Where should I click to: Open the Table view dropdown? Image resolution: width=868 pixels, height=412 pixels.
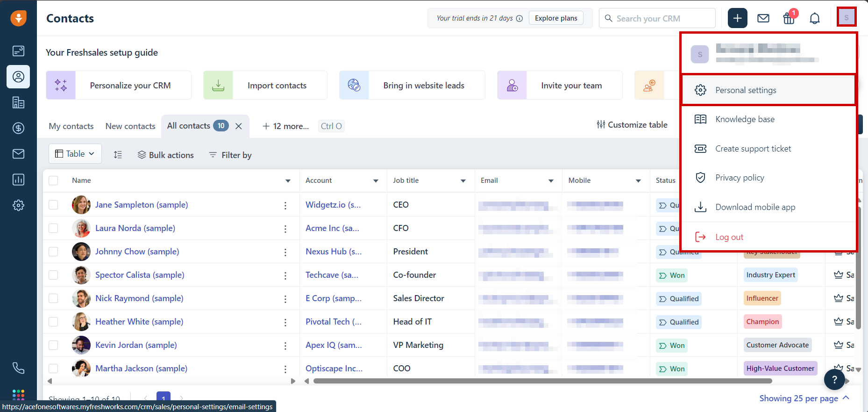coord(75,154)
